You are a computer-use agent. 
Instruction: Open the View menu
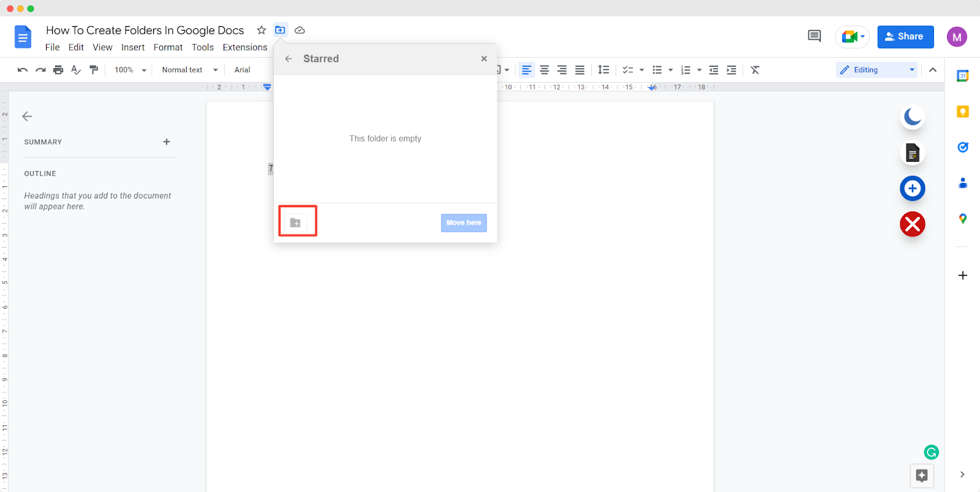[102, 47]
